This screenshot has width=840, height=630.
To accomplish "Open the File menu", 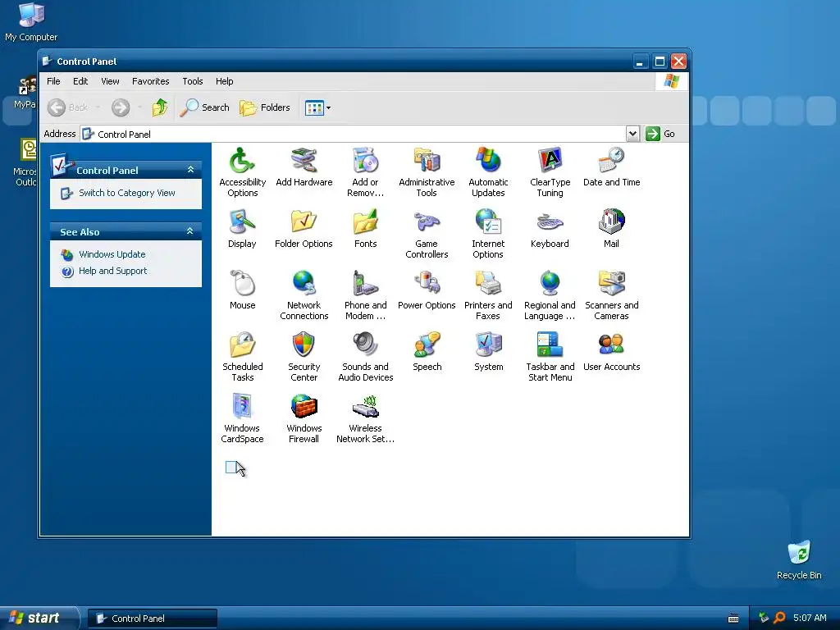I will (53, 81).
